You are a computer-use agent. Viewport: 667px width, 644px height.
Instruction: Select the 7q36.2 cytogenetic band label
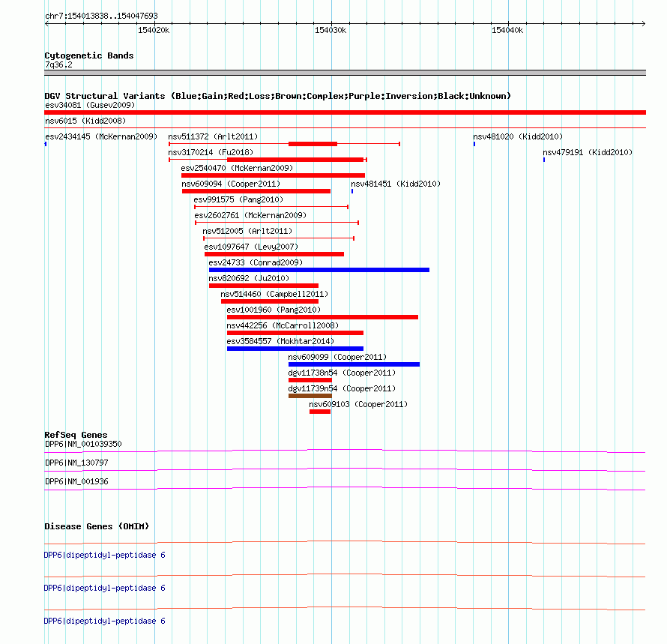[58, 64]
